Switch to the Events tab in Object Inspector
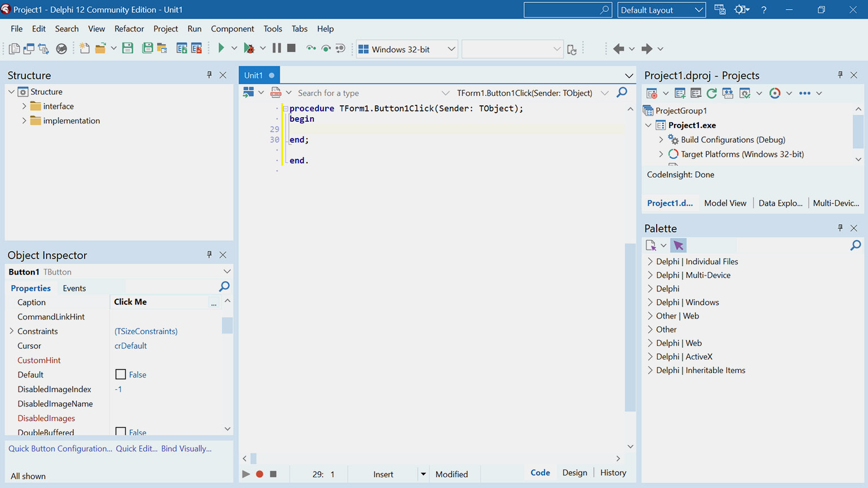 74,288
